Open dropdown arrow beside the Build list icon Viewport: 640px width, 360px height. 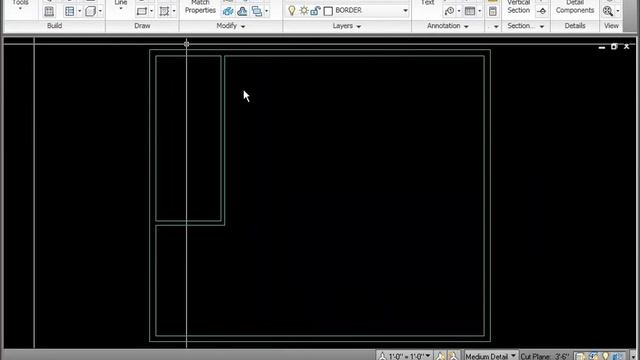(80, 11)
